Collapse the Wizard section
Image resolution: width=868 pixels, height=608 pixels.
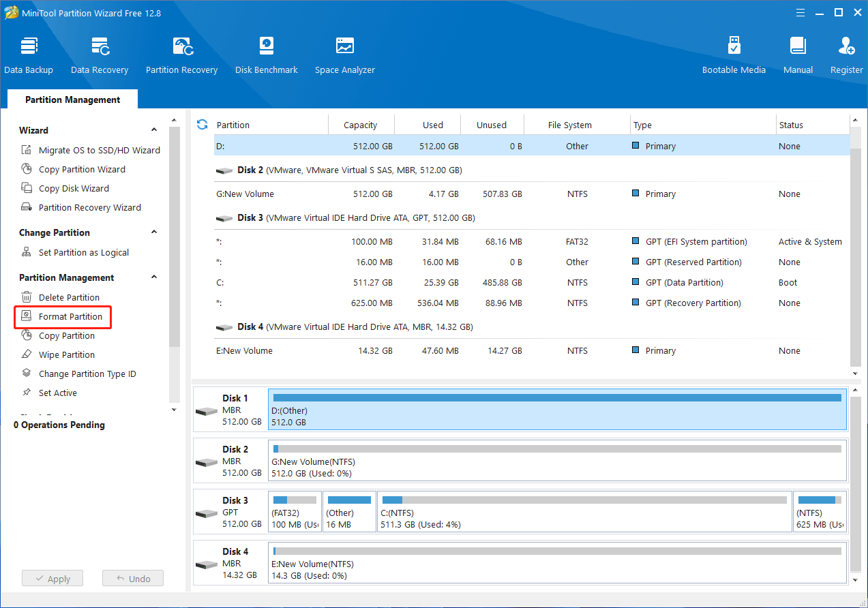154,130
